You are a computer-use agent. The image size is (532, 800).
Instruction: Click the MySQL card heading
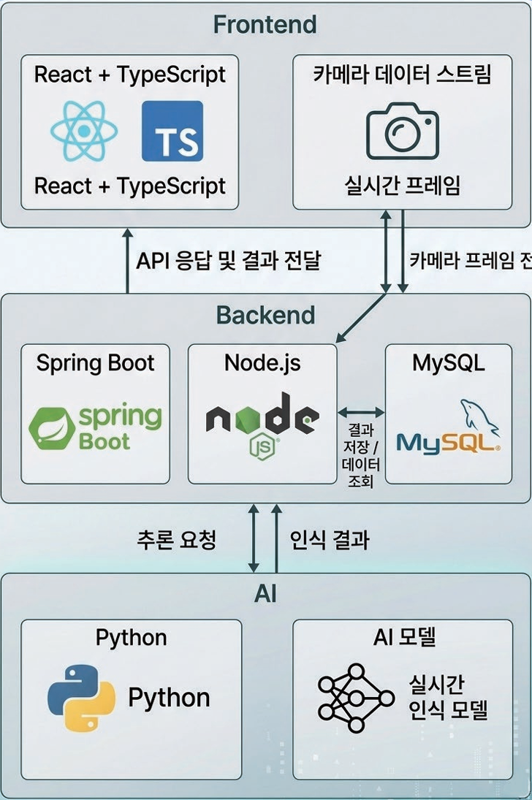(x=448, y=363)
